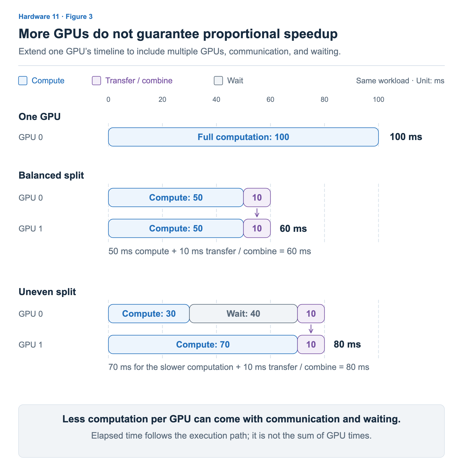Click the purple arrow in Balanced split
Viewport: 463px width, 476px height.
257,213
